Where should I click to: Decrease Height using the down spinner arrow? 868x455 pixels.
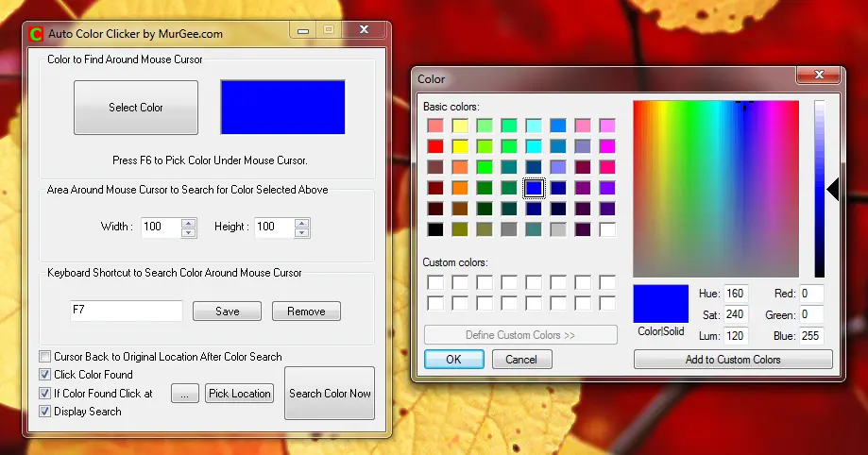click(x=302, y=232)
